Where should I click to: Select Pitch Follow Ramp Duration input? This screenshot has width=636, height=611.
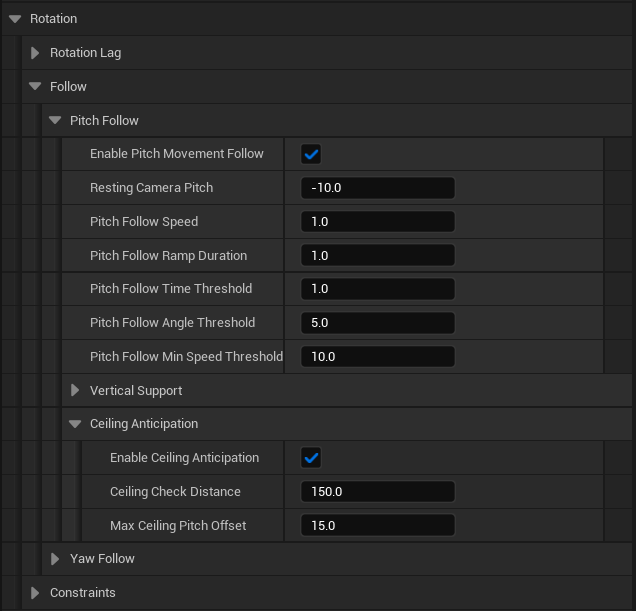377,256
